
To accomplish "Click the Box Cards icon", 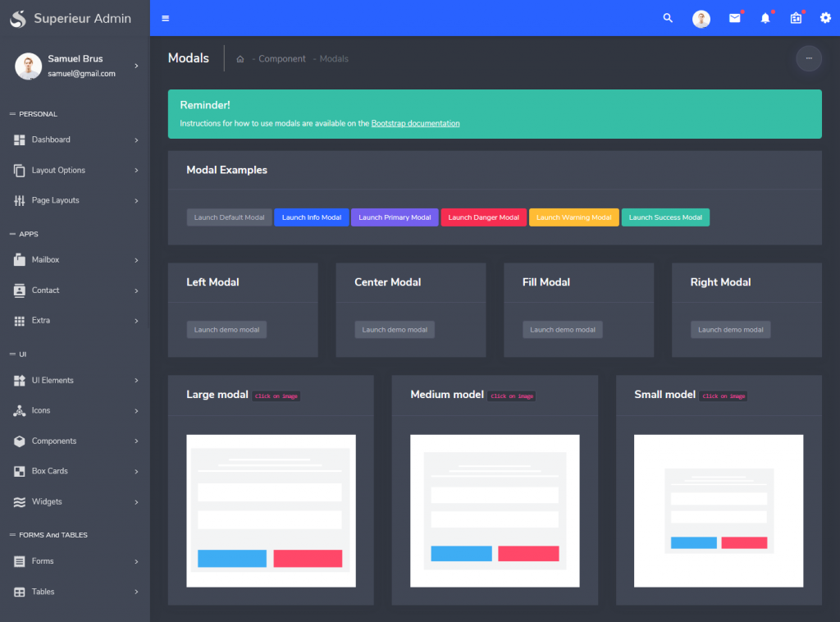I will [20, 472].
